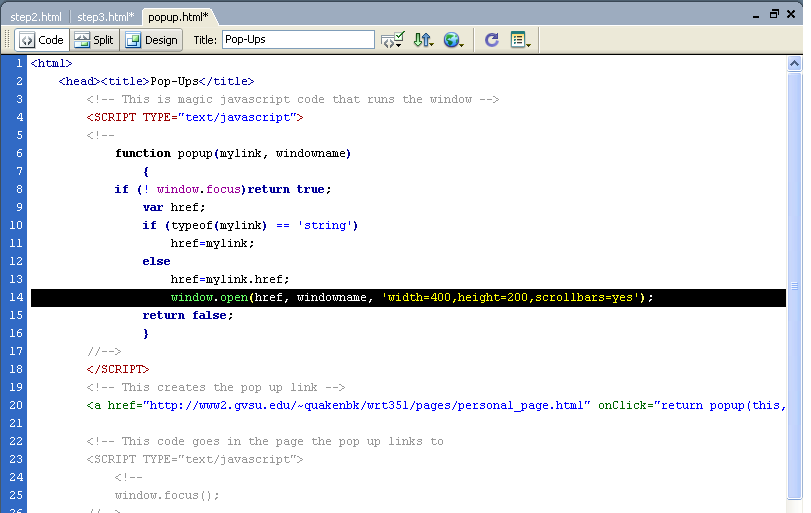Open the step2.html tab

[36, 17]
